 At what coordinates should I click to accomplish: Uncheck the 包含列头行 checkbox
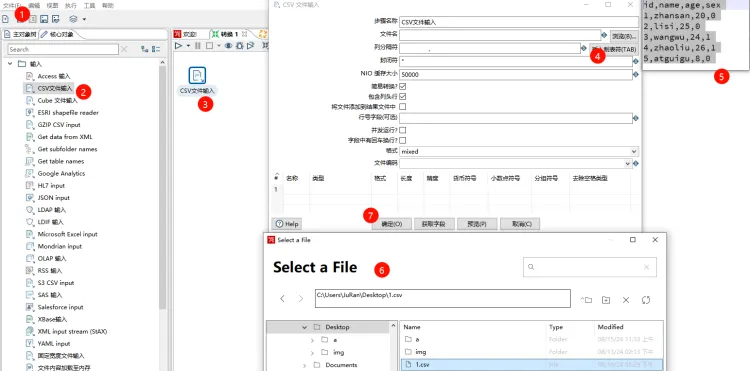[x=403, y=97]
